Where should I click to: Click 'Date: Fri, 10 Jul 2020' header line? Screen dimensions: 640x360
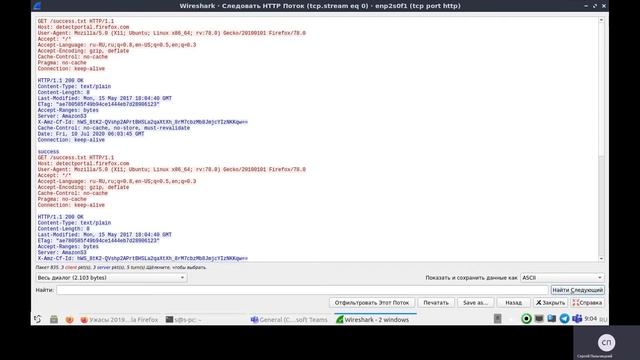91,134
